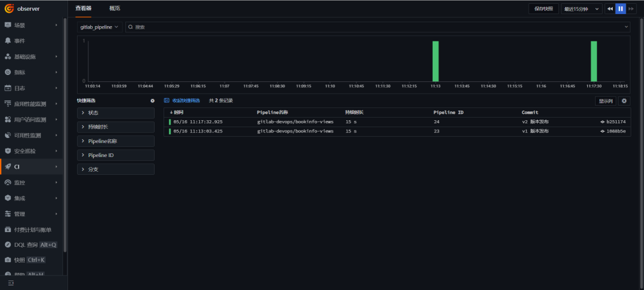Expand the Pipeline ID filter section
This screenshot has height=290, width=644.
coord(116,155)
